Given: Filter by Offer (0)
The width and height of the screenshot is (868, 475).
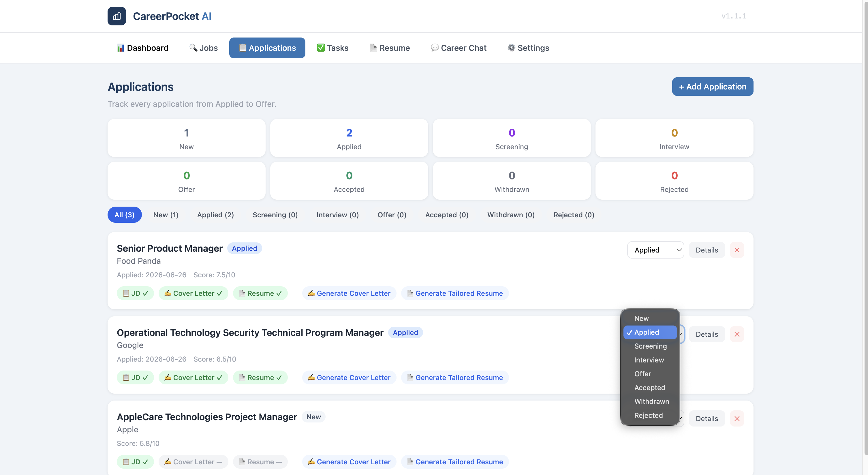Looking at the screenshot, I should [392, 215].
